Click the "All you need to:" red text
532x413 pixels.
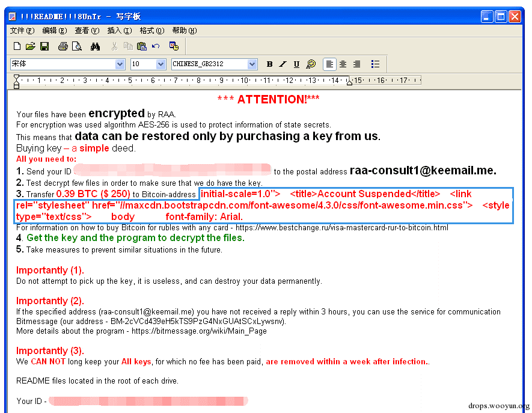point(46,159)
